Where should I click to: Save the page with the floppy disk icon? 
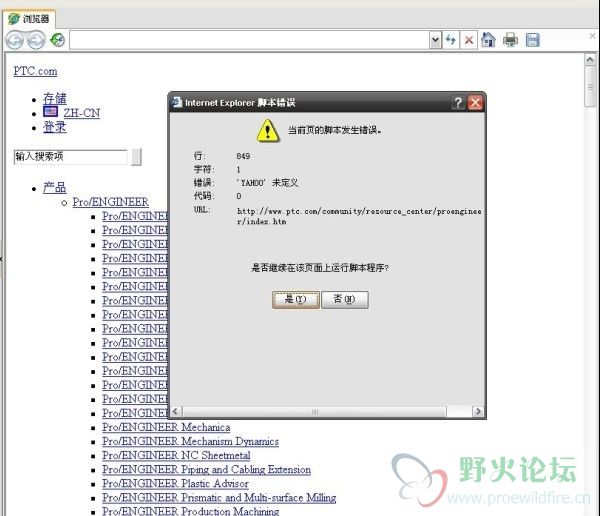coord(532,40)
